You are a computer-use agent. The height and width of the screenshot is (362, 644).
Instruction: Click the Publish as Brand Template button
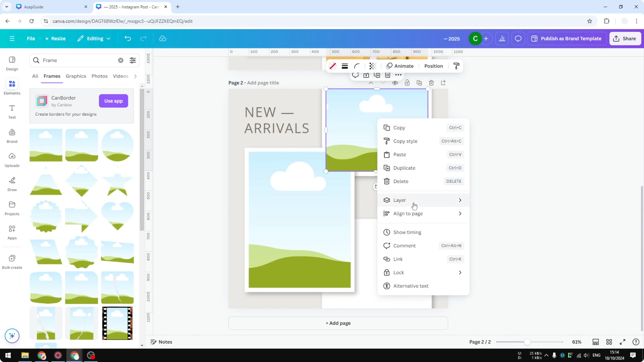pyautogui.click(x=567, y=38)
